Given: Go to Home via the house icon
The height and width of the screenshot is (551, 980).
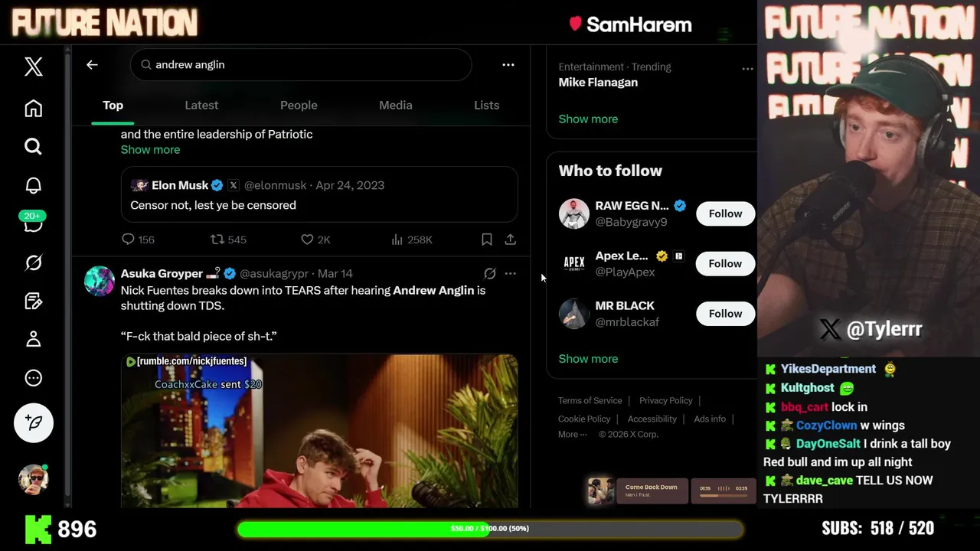Looking at the screenshot, I should [33, 108].
